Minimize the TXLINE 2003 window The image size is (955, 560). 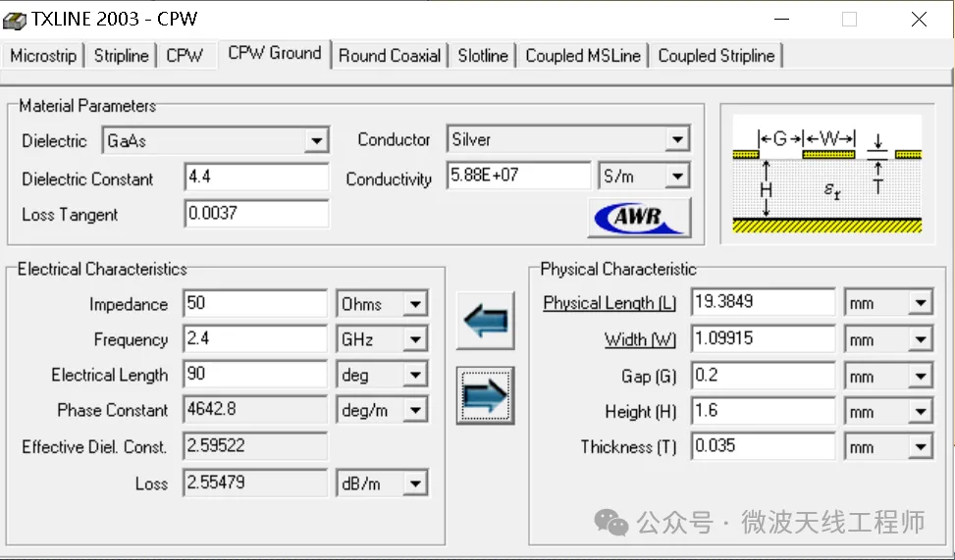pos(782,20)
